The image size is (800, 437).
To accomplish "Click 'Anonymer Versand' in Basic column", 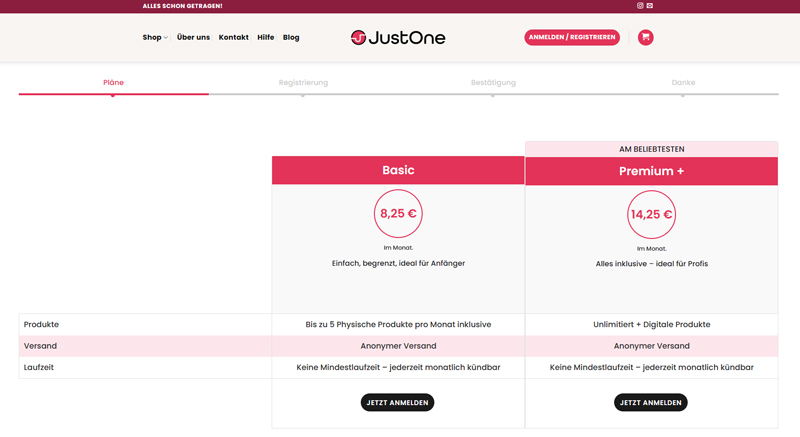I will [x=398, y=346].
